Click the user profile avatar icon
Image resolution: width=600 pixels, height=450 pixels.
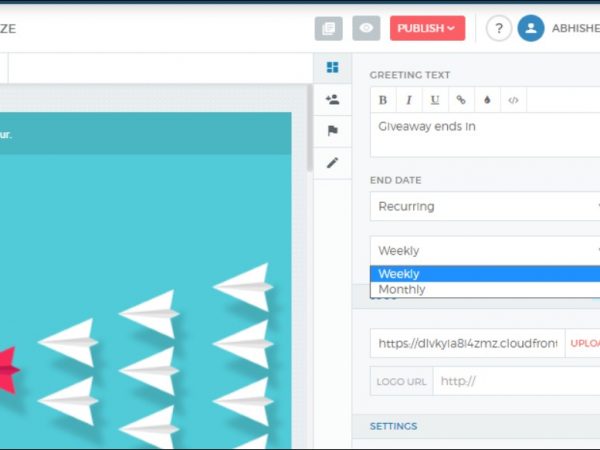(530, 28)
